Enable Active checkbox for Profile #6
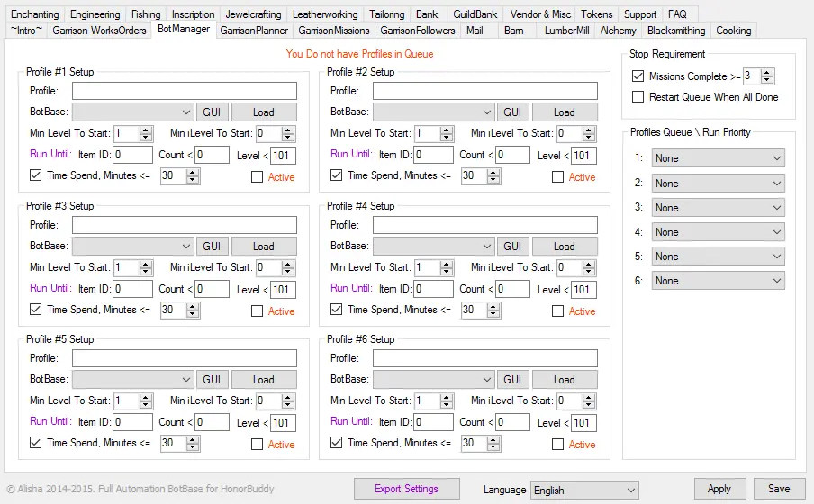The image size is (814, 504). click(x=557, y=445)
